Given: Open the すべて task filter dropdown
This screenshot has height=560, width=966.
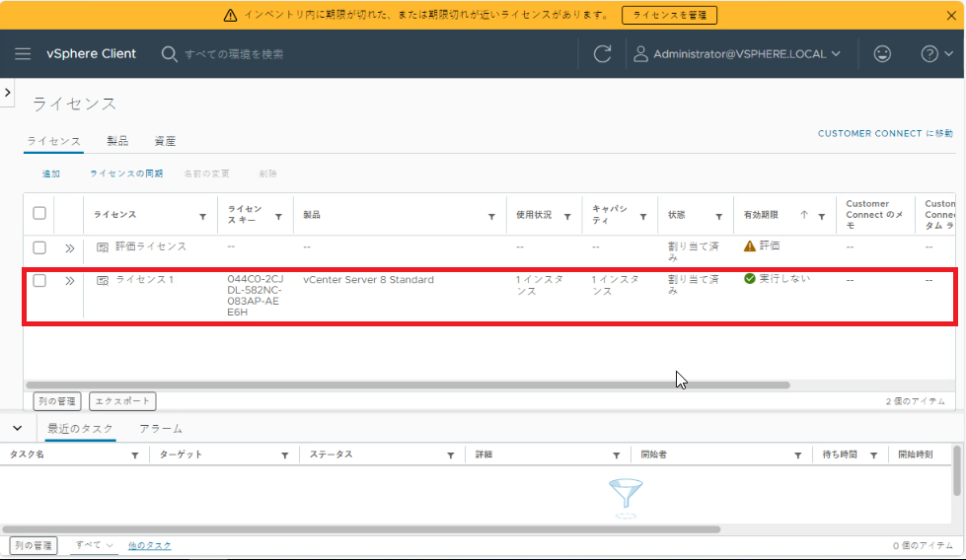Looking at the screenshot, I should pos(94,545).
